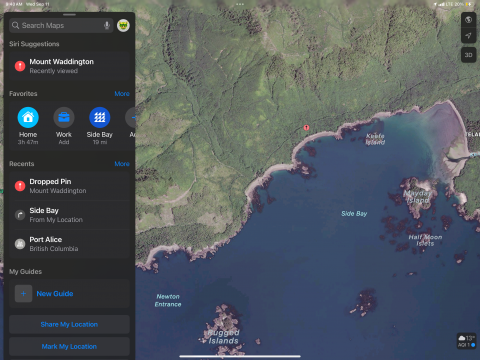Open Mount Waddington Siri suggestion

tap(69, 66)
